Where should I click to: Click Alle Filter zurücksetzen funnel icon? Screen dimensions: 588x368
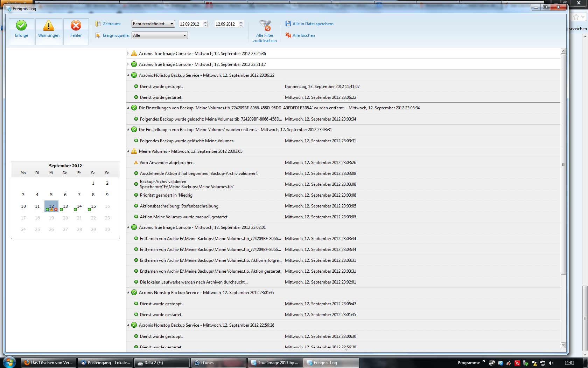click(x=265, y=26)
